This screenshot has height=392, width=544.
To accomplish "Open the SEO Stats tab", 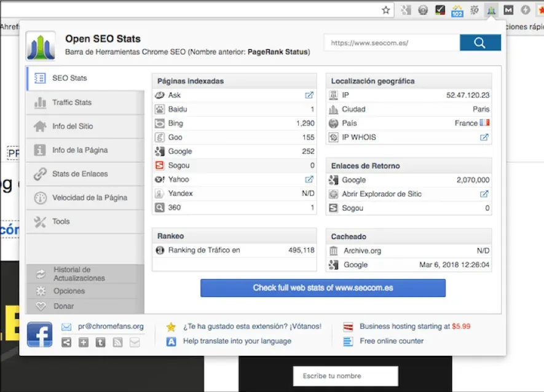I will [85, 78].
